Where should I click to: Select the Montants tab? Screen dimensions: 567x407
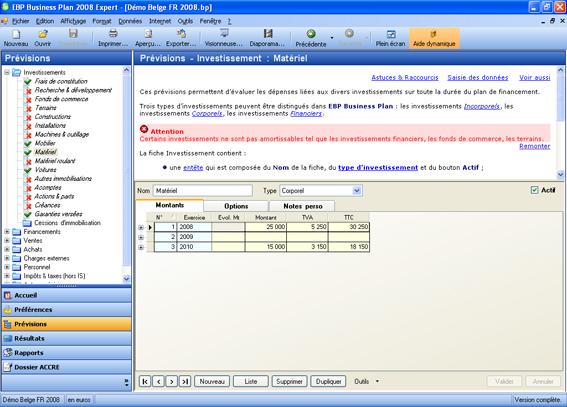(170, 205)
